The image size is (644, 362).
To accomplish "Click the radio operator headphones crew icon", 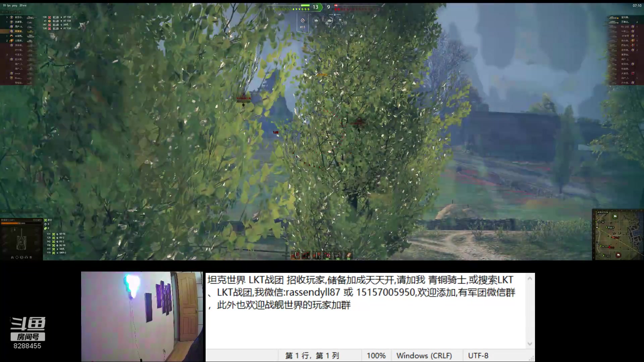I will click(26, 257).
